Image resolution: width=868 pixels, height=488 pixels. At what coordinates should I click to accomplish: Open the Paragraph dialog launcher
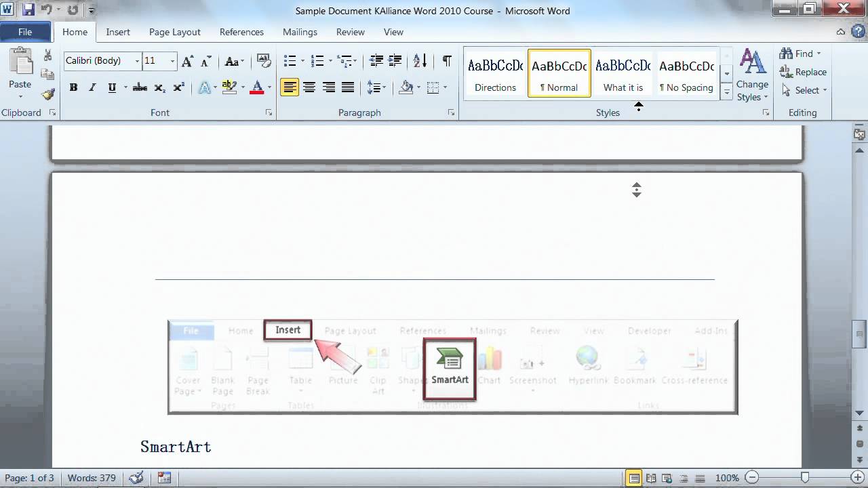coord(451,113)
